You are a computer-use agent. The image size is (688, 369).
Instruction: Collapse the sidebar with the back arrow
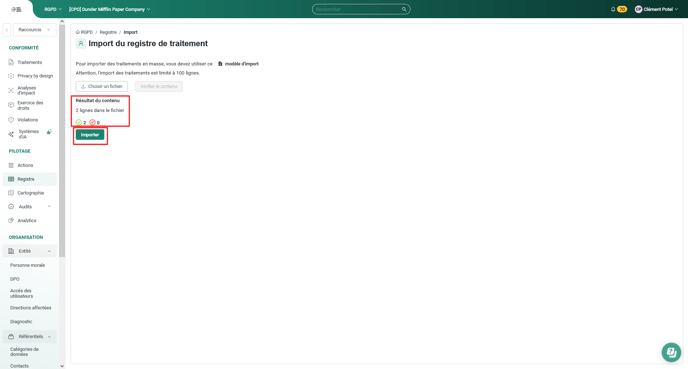coord(7,30)
